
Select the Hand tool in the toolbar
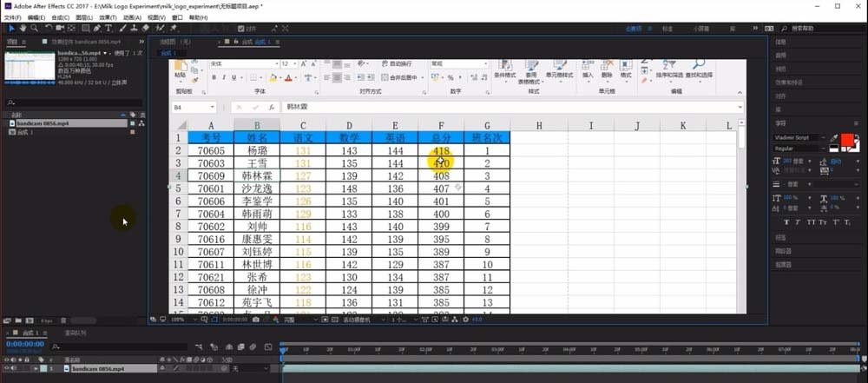coord(21,28)
